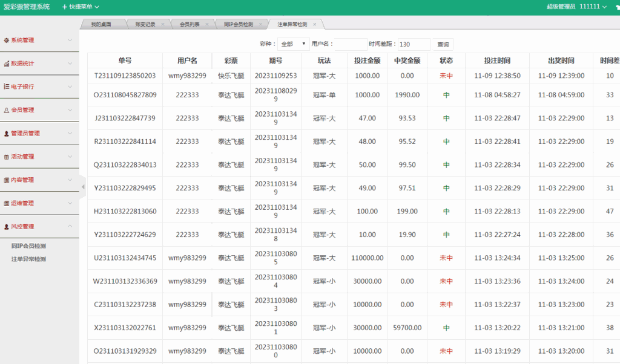Switch to the 我的桌面 tab
Image resolution: width=620 pixels, height=364 pixels.
pyautogui.click(x=101, y=25)
